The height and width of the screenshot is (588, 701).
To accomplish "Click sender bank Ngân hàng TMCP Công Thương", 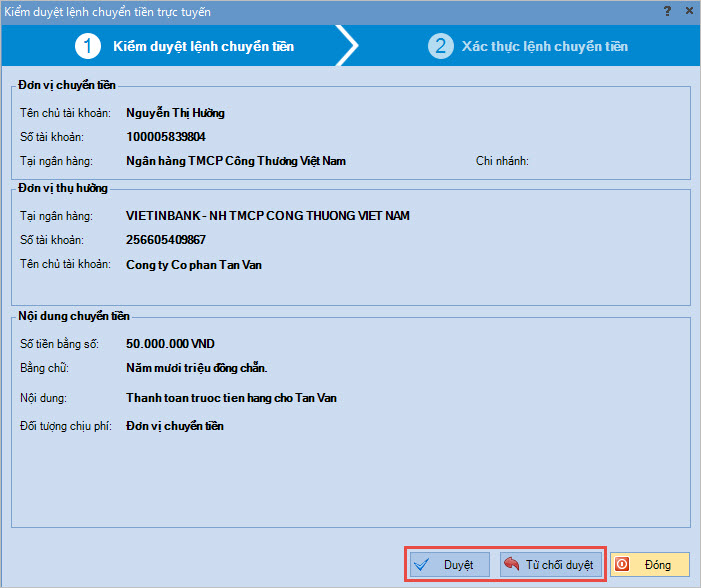I will [236, 160].
